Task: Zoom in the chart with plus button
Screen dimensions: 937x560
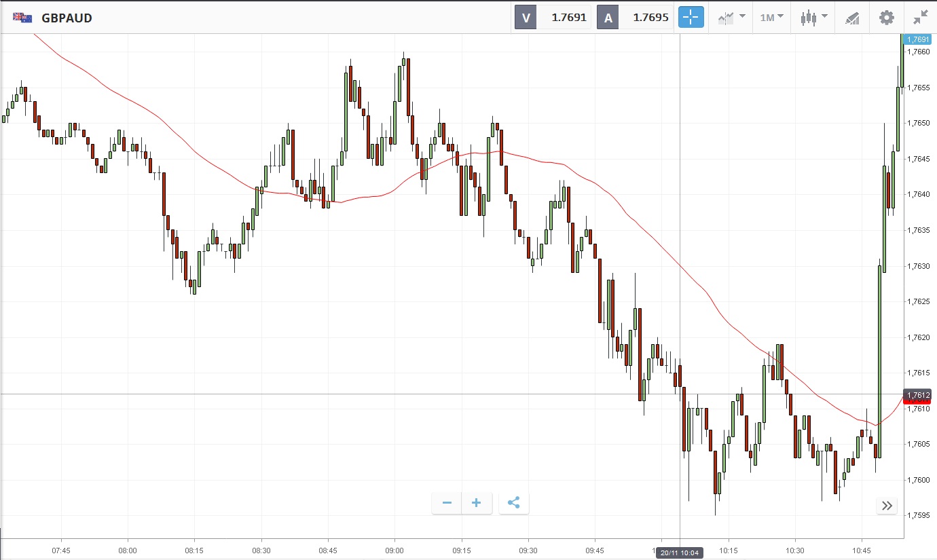Action: pyautogui.click(x=477, y=503)
